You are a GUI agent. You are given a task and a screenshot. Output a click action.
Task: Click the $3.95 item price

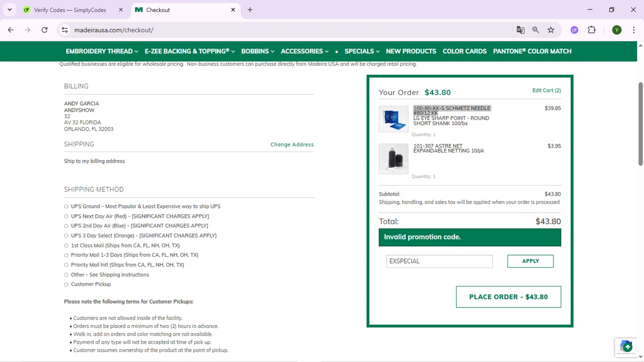click(x=554, y=146)
